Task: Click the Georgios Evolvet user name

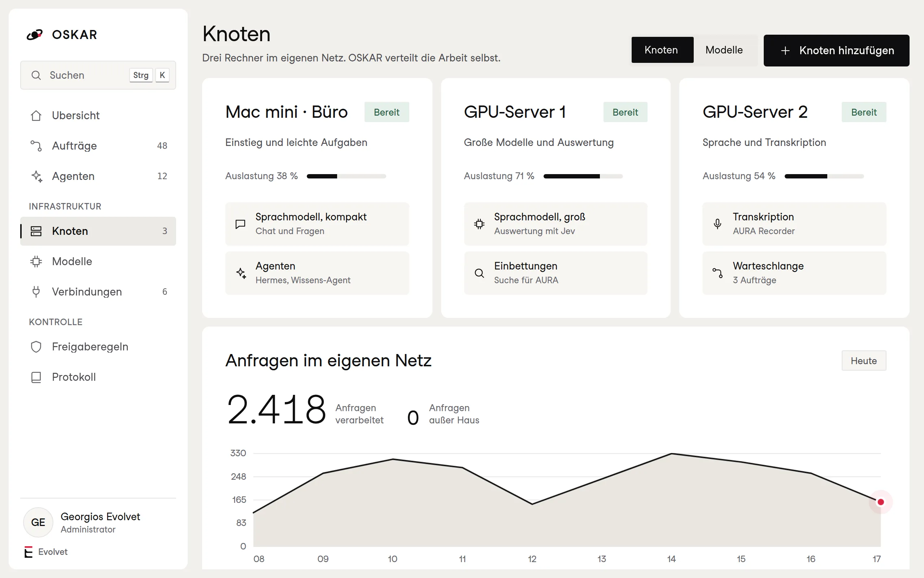Action: click(x=100, y=517)
